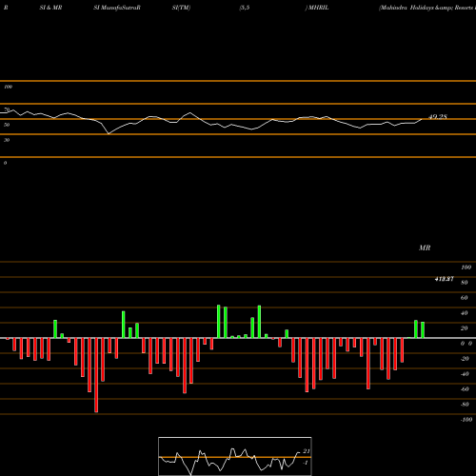476x476 pixels.
Task: Click the 'SI MunafaSutraR' header text
Action: click(x=117, y=8)
